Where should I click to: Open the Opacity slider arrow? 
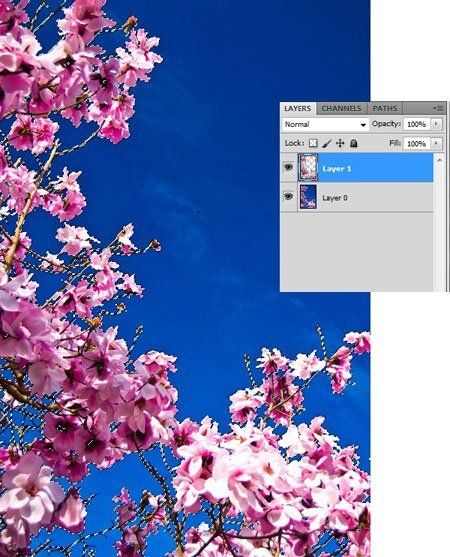point(437,124)
